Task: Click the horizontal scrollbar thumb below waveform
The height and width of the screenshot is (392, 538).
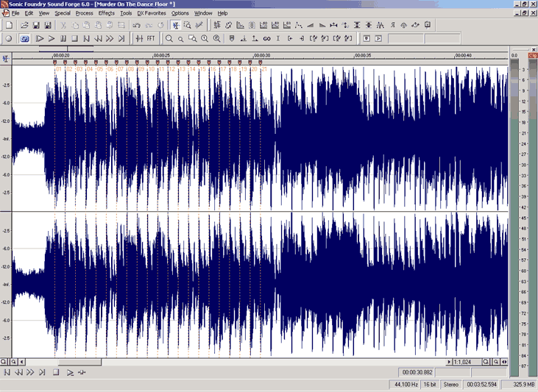Action: pyautogui.click(x=79, y=362)
